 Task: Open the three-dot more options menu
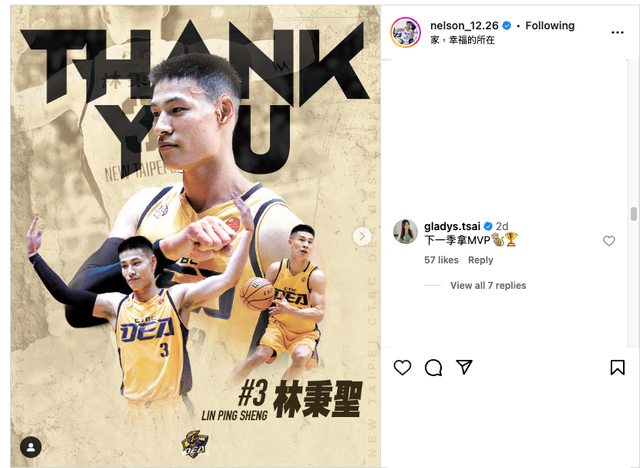(x=617, y=32)
